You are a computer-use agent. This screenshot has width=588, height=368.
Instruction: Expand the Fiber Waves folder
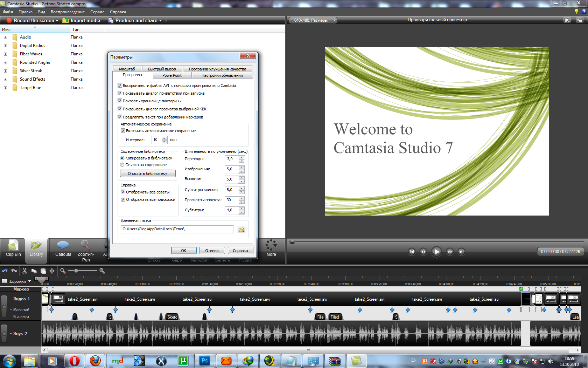[x=5, y=54]
